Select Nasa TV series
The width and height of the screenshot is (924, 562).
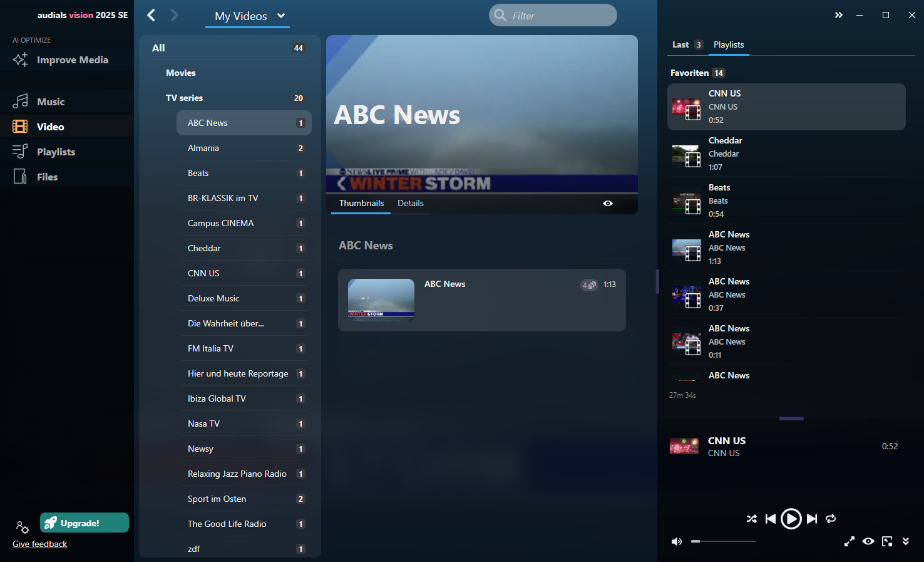click(244, 424)
